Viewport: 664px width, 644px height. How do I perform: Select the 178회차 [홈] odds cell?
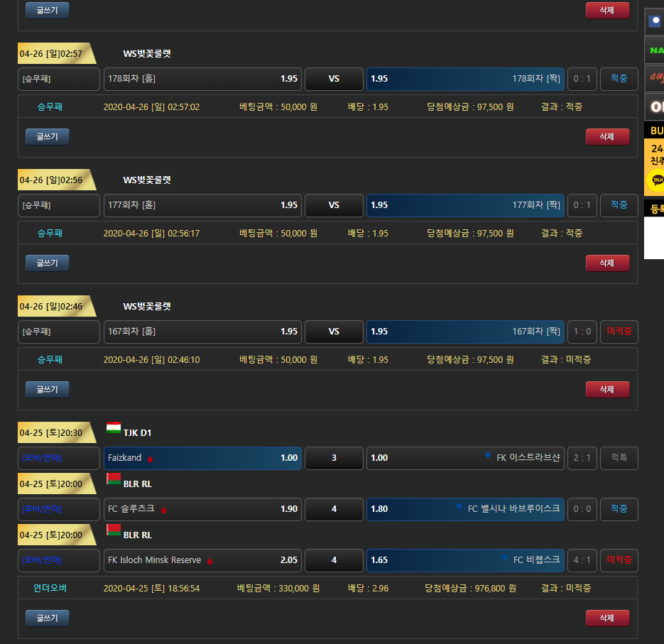coord(202,79)
